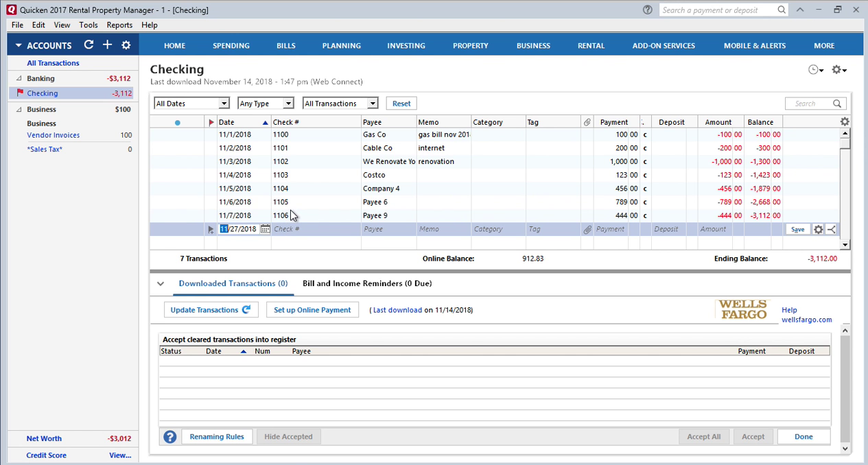The height and width of the screenshot is (465, 868).
Task: Sort by Date column header
Action: pos(244,122)
